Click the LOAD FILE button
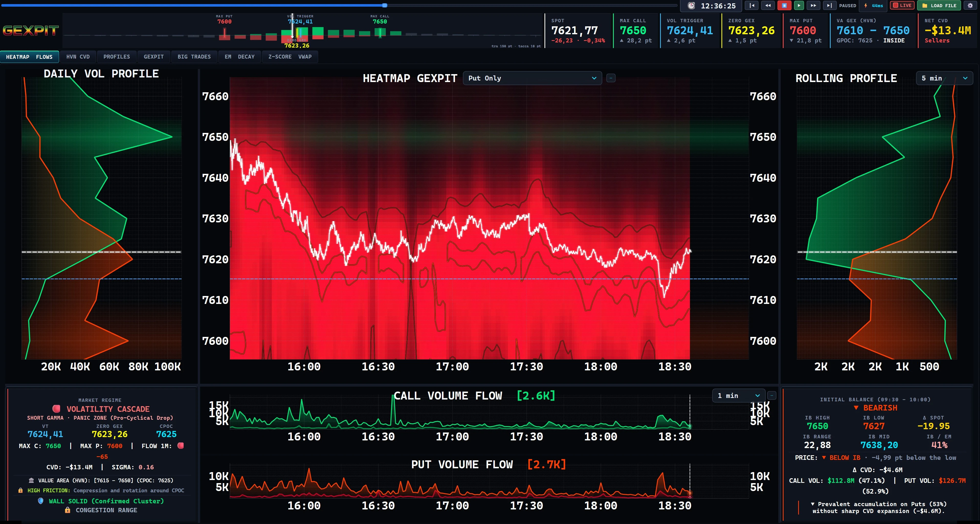This screenshot has height=524, width=980. [x=939, y=5]
